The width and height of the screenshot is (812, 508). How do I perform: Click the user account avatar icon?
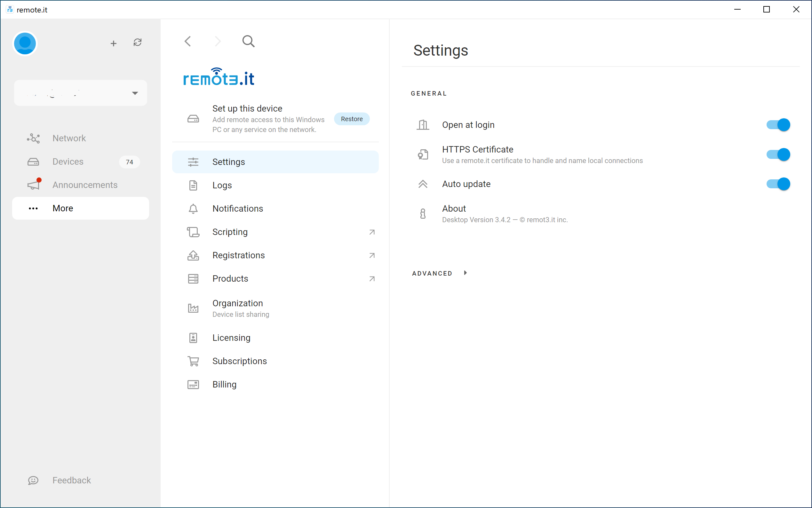25,43
